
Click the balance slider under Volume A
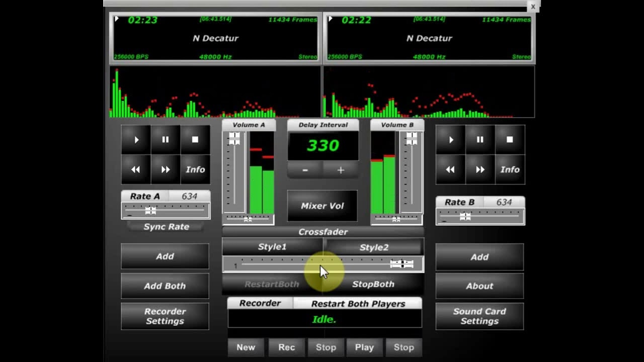[249, 219]
